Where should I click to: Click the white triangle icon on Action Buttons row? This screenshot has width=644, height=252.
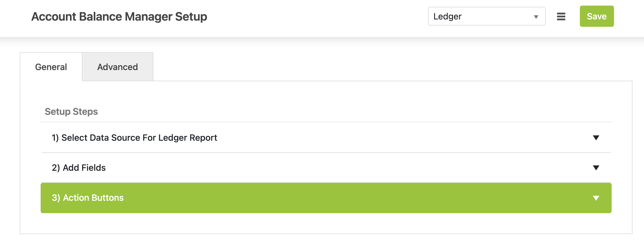pyautogui.click(x=596, y=198)
